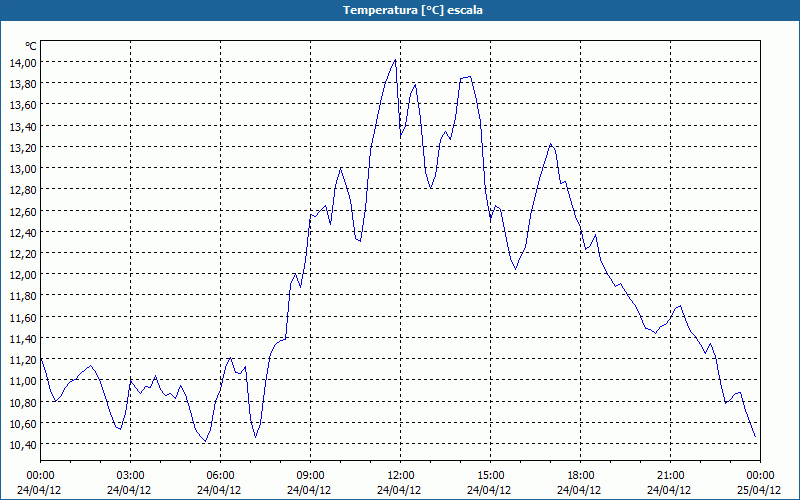Pick the 13,00 y-axis label

(x=23, y=168)
